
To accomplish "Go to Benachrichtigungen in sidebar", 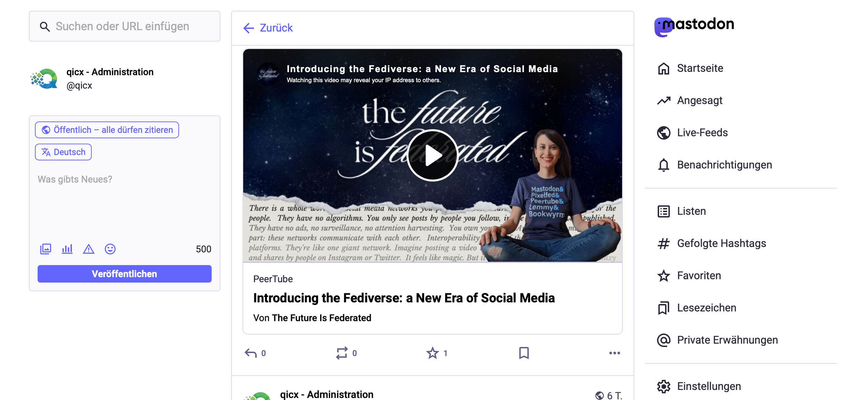I will [x=724, y=165].
